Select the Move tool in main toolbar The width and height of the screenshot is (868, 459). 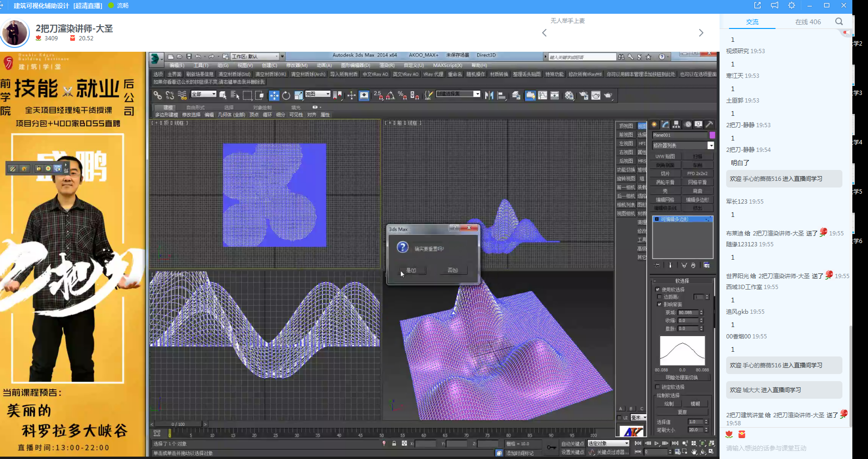[274, 95]
